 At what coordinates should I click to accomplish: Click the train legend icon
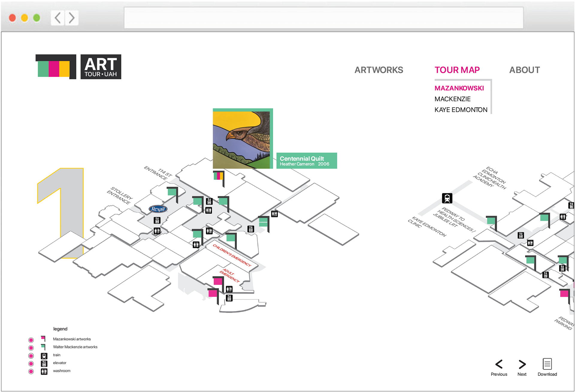pyautogui.click(x=44, y=356)
